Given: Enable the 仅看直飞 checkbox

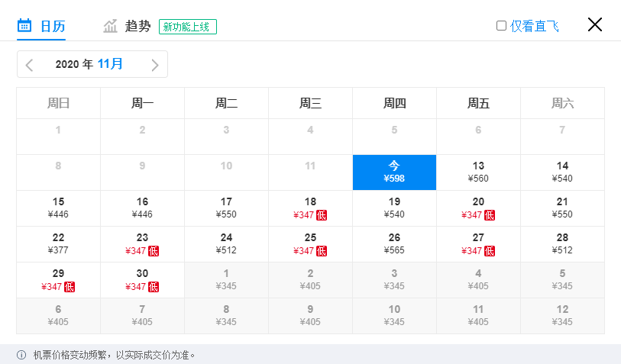Looking at the screenshot, I should pyautogui.click(x=501, y=26).
